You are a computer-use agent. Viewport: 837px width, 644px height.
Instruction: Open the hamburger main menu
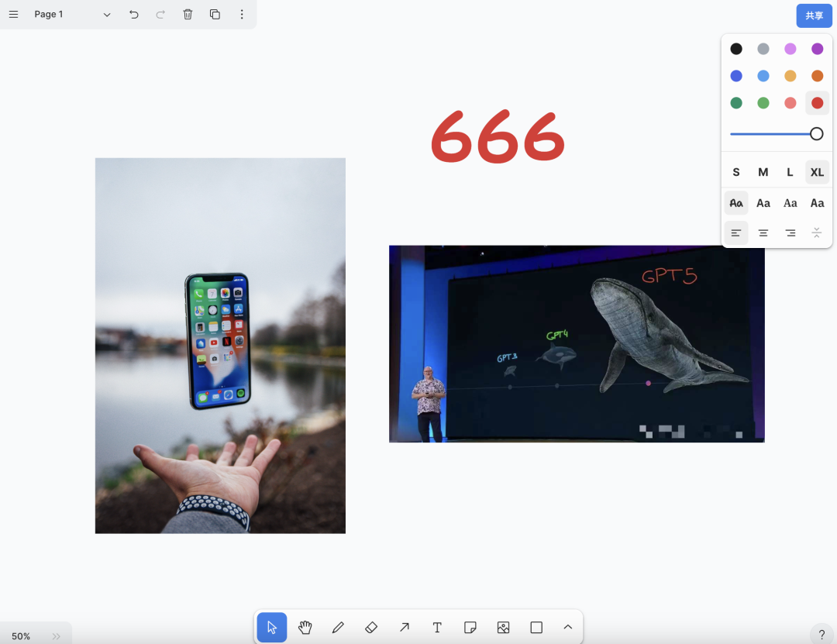click(13, 15)
